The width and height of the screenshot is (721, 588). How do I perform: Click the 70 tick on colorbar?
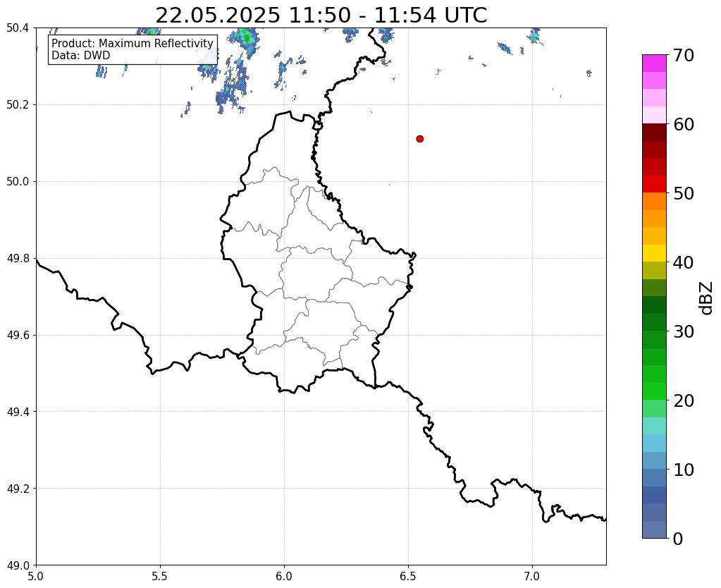click(684, 55)
